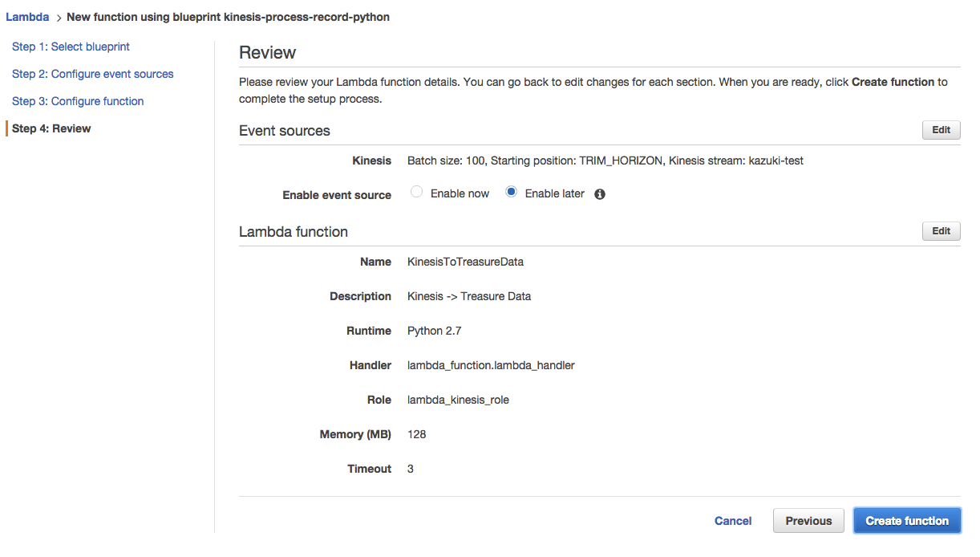Select the Enable now radio button
This screenshot has width=980, height=557.
point(416,193)
